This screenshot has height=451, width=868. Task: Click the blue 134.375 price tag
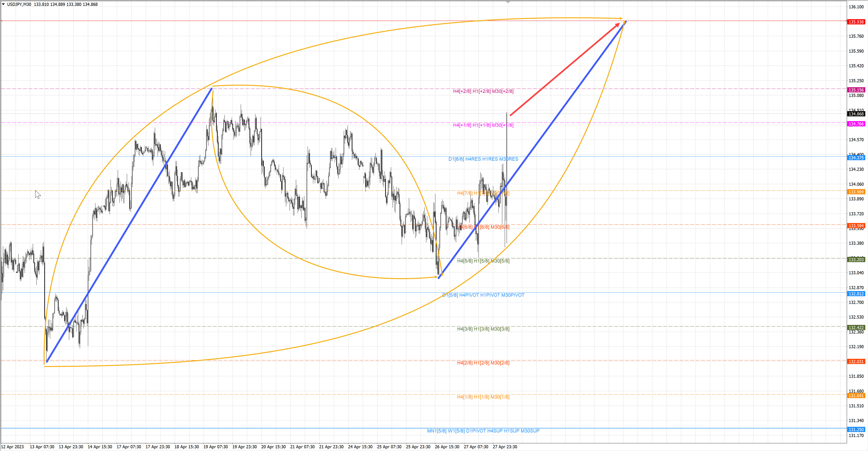pos(856,158)
